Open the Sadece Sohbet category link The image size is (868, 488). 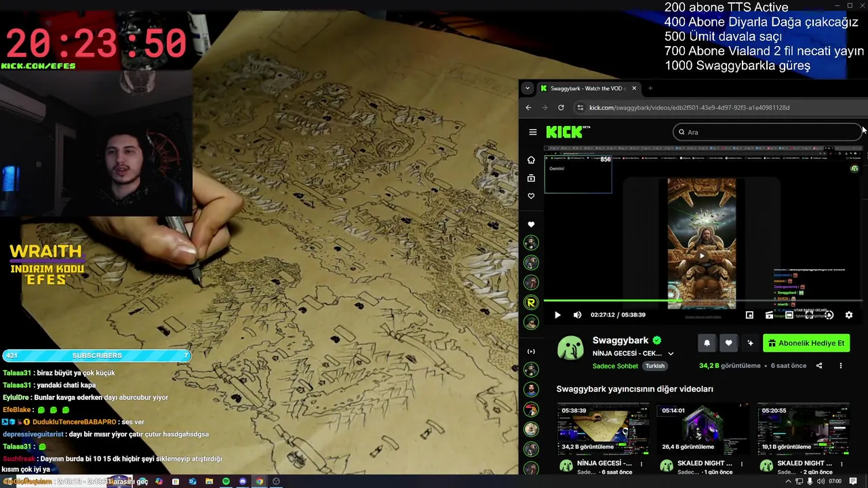pyautogui.click(x=615, y=366)
